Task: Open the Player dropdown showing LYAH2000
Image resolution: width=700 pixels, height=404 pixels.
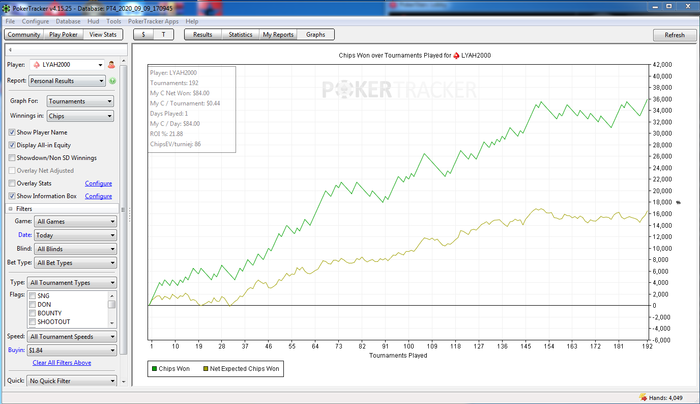Action: point(67,65)
